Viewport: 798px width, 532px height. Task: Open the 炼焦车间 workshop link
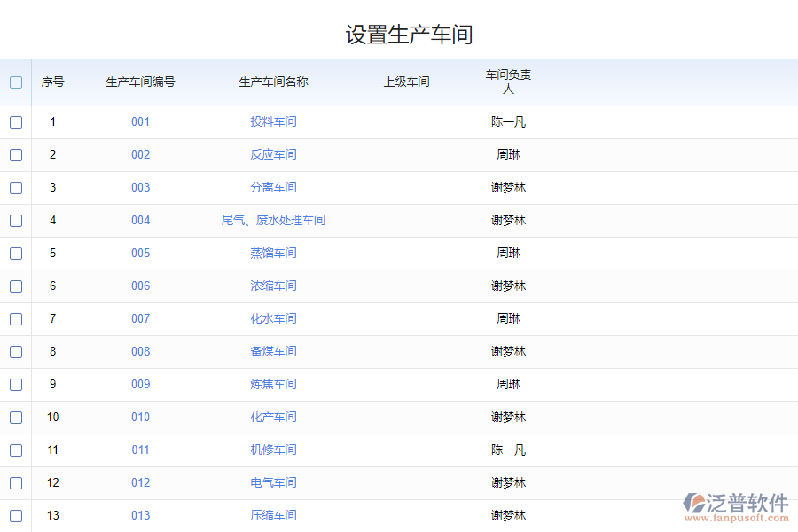click(273, 385)
